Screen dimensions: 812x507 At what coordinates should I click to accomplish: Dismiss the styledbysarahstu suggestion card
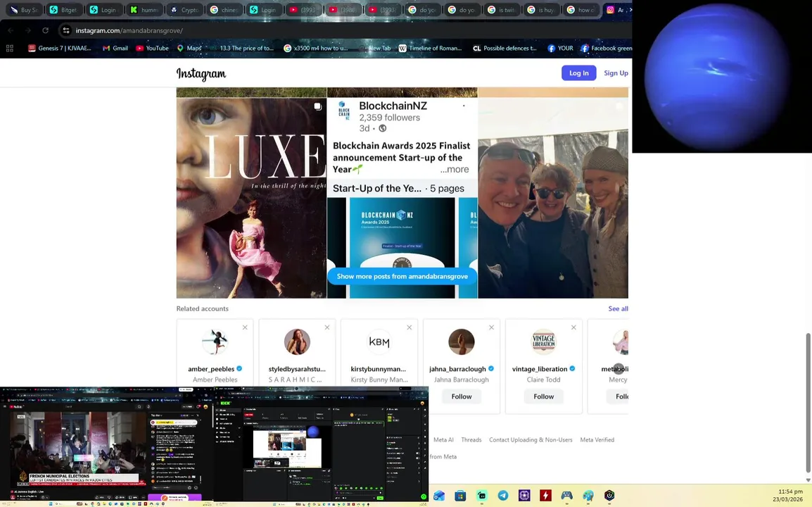click(327, 327)
